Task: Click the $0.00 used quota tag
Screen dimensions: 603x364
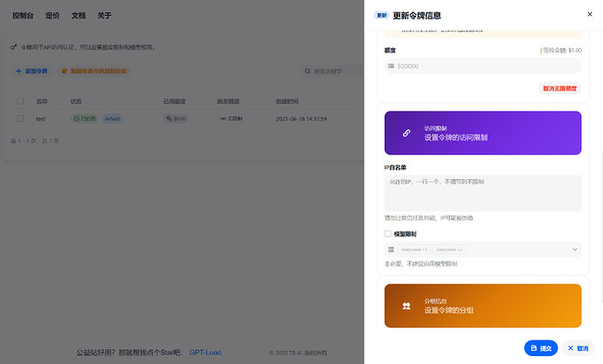Action: 176,119
